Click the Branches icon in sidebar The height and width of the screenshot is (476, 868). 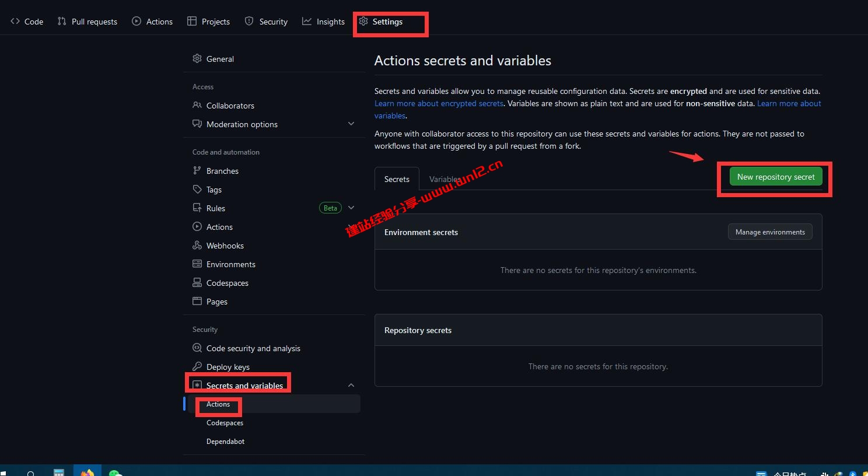(197, 171)
